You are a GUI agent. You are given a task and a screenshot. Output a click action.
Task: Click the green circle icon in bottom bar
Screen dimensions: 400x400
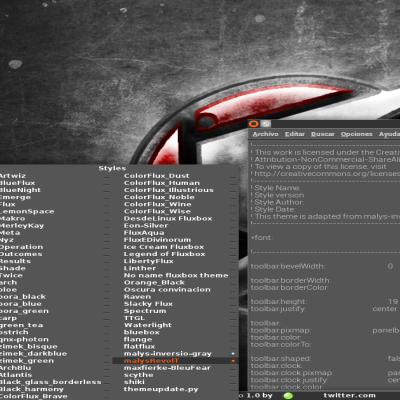[x=288, y=396]
